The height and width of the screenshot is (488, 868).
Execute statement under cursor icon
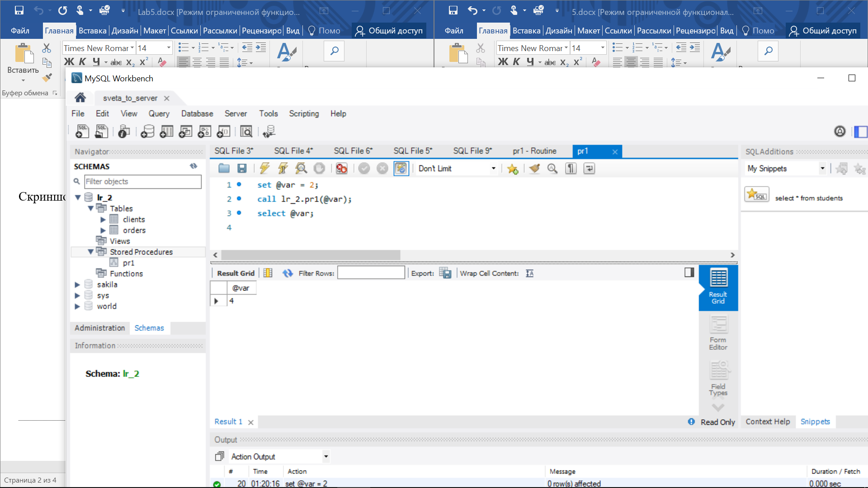click(x=283, y=169)
